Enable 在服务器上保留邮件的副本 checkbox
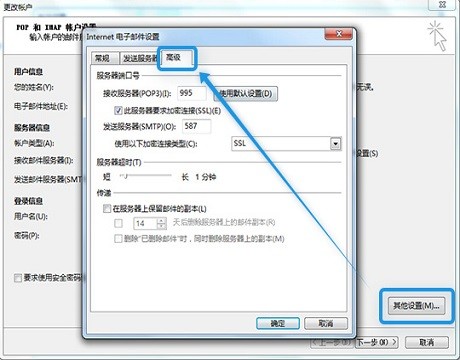The height and width of the screenshot is (360, 460). [x=107, y=209]
